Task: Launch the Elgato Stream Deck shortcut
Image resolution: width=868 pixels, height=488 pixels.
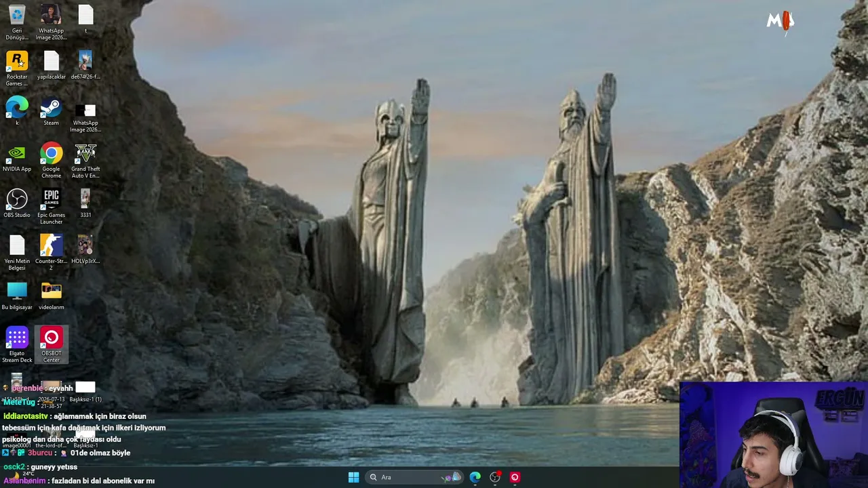Action: click(17, 345)
